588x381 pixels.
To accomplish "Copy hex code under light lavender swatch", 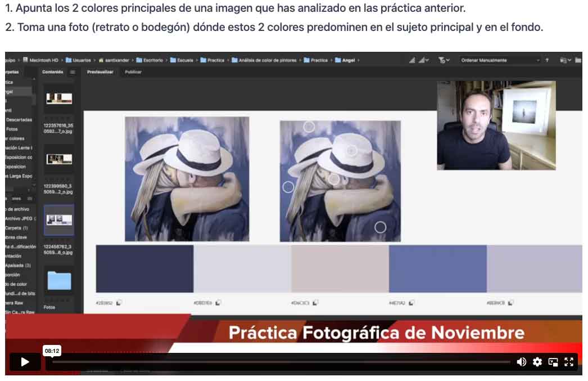I will click(218, 303).
